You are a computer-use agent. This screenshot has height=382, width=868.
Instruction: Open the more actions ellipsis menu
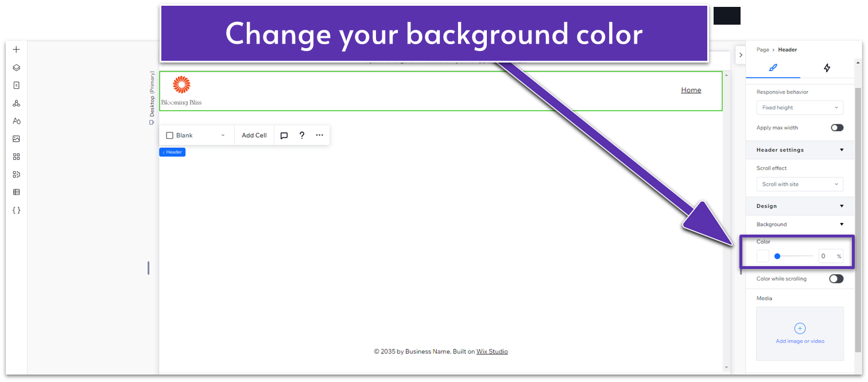(x=319, y=135)
